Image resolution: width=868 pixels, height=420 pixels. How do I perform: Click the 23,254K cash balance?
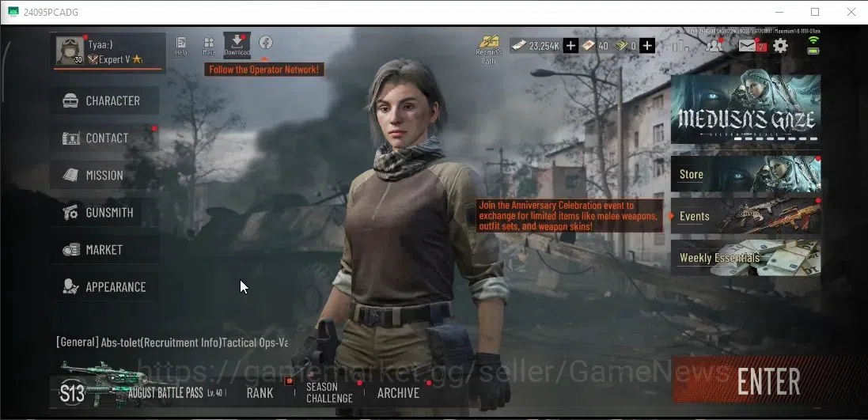point(536,46)
